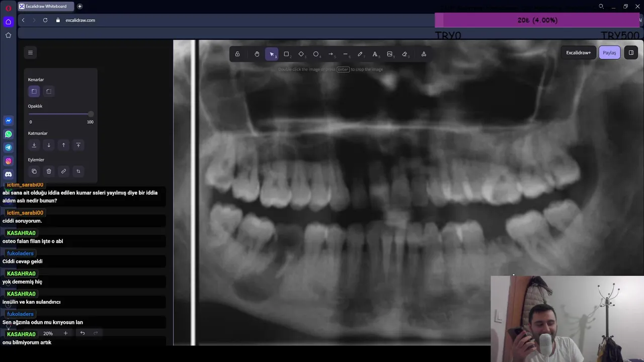Screen dimensions: 644x362
Task: Select the Text tool
Action: coord(375,54)
